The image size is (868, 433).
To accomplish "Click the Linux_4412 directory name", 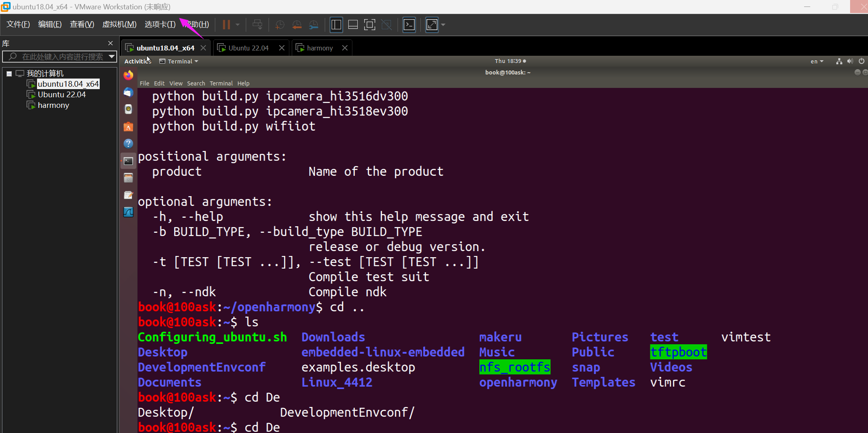I will pos(337,383).
